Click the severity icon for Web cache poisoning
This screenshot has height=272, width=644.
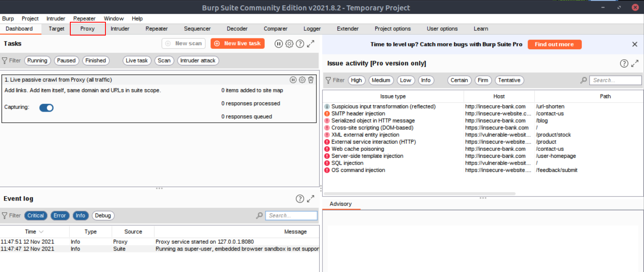[x=327, y=149]
